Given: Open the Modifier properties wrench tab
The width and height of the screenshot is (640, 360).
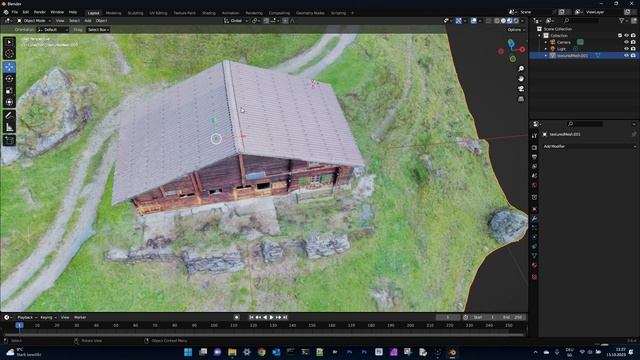Looking at the screenshot, I should pos(534,219).
